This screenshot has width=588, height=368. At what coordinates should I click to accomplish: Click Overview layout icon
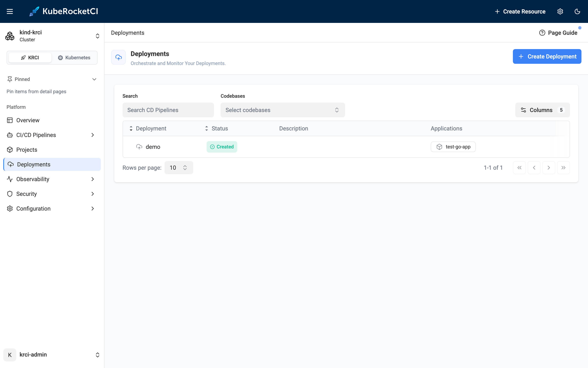(10, 120)
